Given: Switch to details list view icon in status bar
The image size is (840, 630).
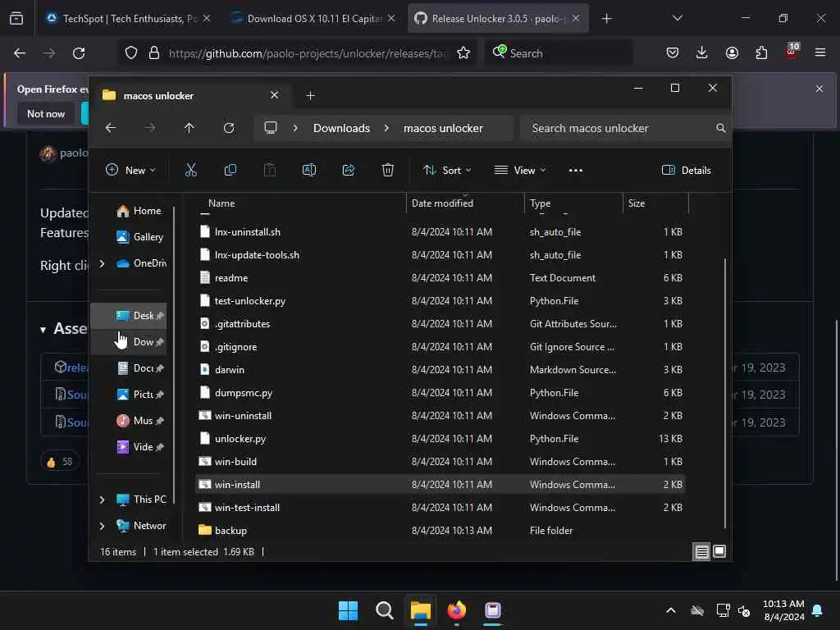Looking at the screenshot, I should click(702, 552).
